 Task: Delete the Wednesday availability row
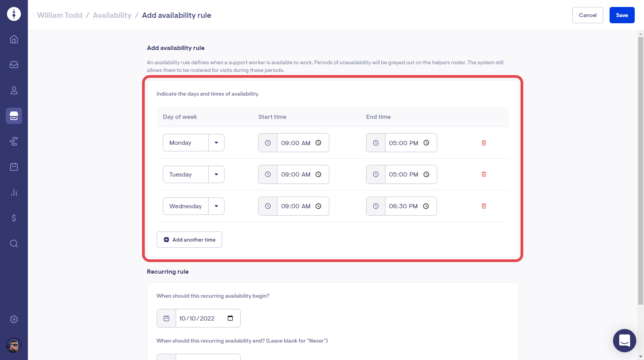coord(483,206)
